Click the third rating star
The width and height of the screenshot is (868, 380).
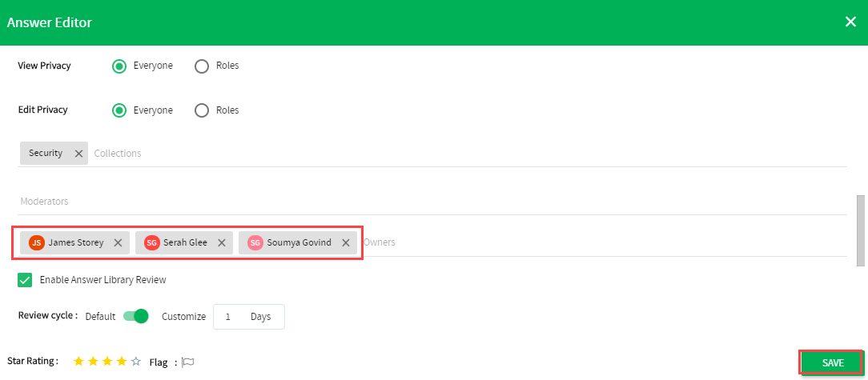[107, 362]
